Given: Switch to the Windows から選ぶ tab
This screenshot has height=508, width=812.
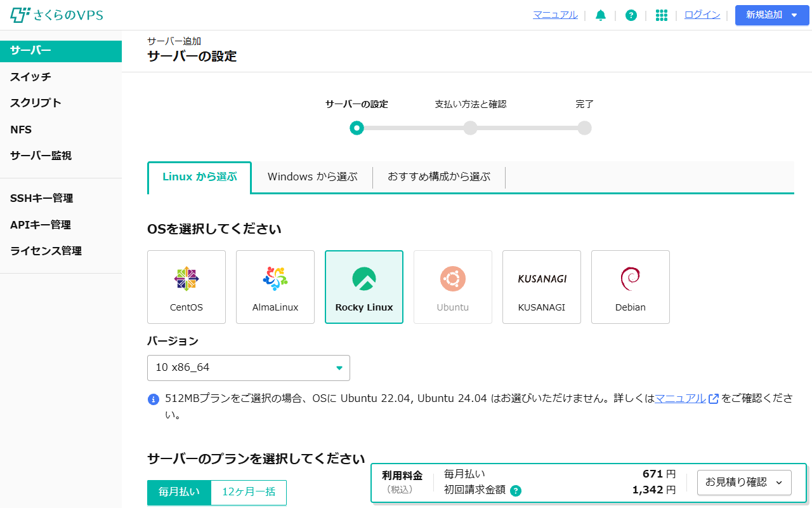Looking at the screenshot, I should (312, 177).
